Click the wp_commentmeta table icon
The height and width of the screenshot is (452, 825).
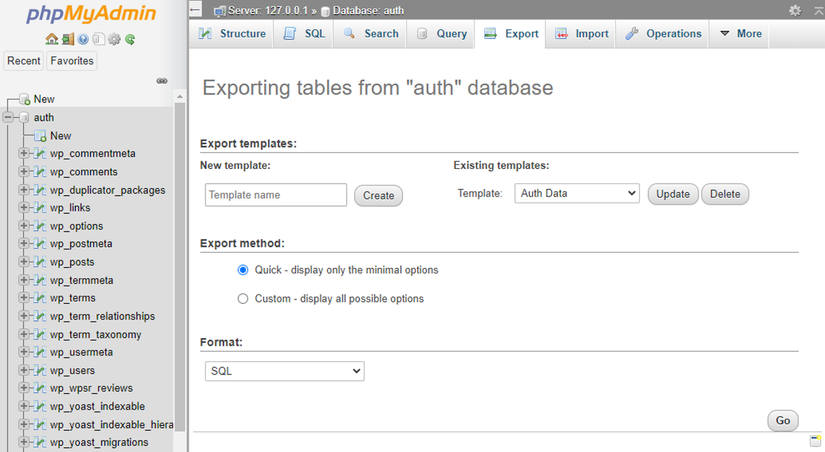[40, 154]
